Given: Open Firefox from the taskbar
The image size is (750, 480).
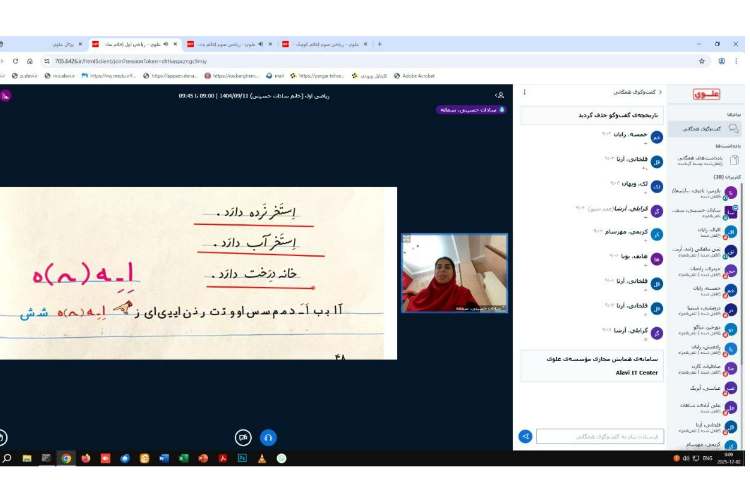Looking at the screenshot, I should tap(86, 458).
